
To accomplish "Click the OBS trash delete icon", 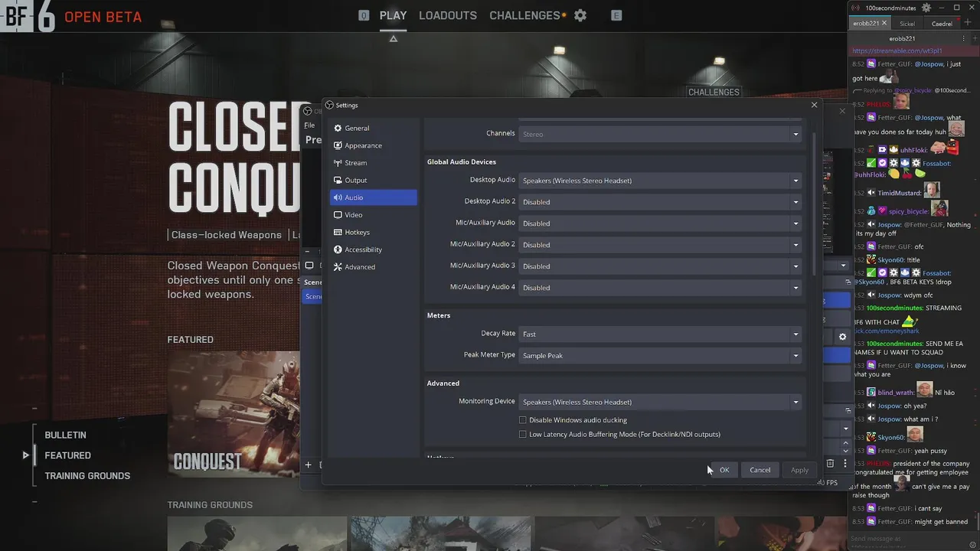I will (830, 464).
